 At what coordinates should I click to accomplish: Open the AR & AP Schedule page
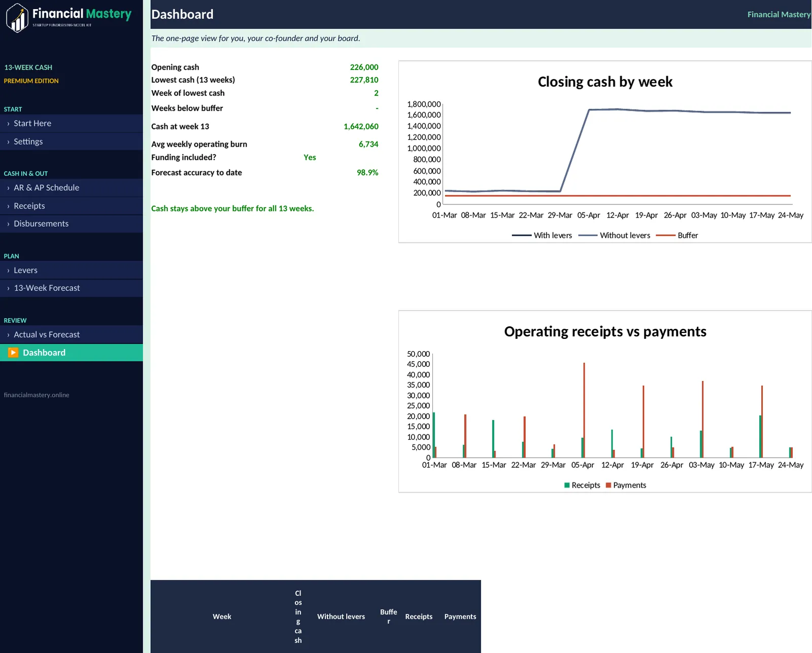[71, 188]
